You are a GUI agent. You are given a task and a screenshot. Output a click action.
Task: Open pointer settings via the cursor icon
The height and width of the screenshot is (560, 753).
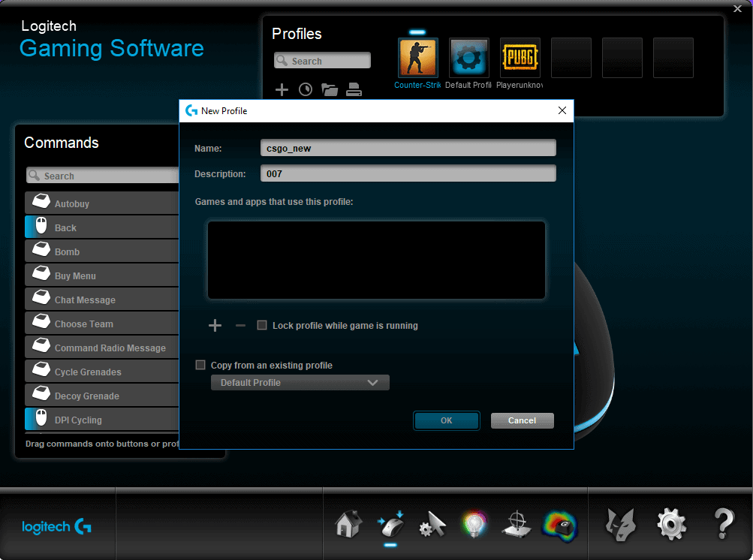pos(432,524)
